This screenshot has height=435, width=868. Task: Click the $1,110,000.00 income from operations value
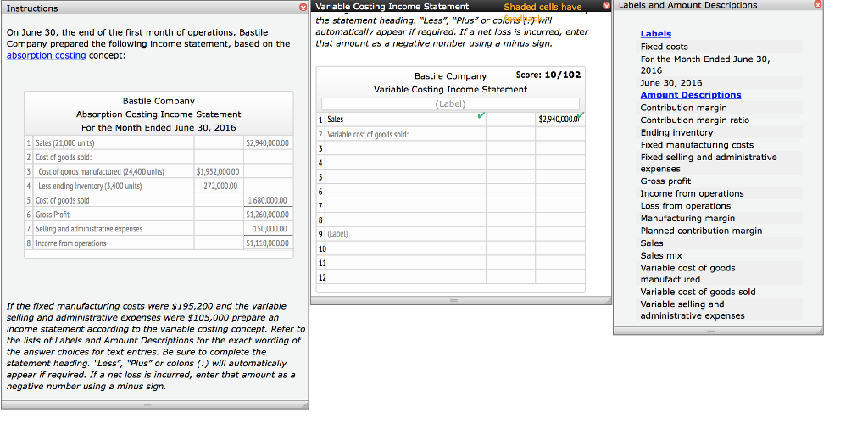267,243
